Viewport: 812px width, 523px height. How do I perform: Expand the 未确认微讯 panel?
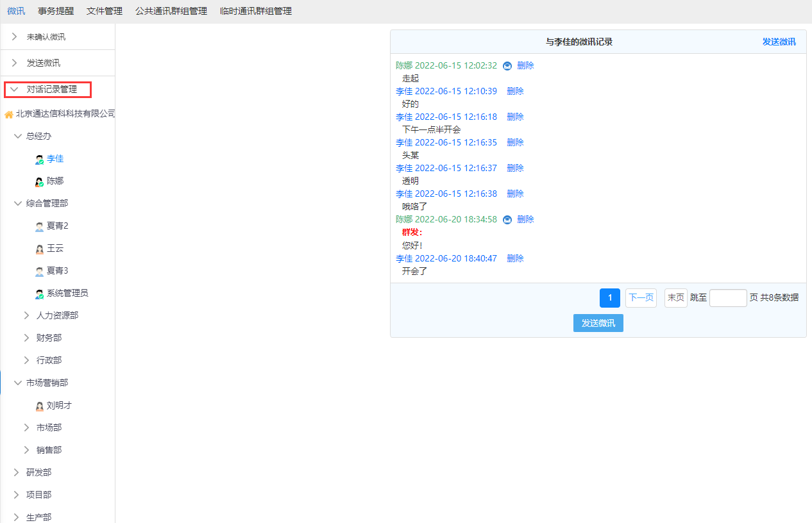14,37
